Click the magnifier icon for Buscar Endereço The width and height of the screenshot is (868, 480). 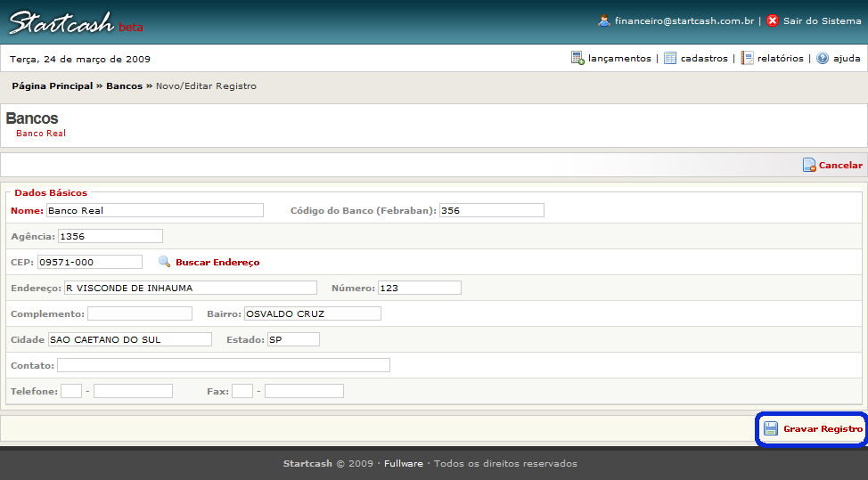coord(164,262)
